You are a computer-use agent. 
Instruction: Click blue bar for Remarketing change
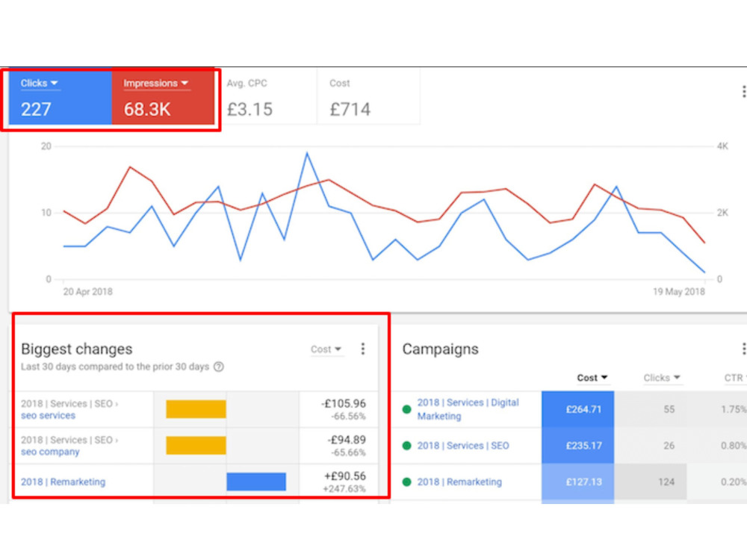[256, 482]
